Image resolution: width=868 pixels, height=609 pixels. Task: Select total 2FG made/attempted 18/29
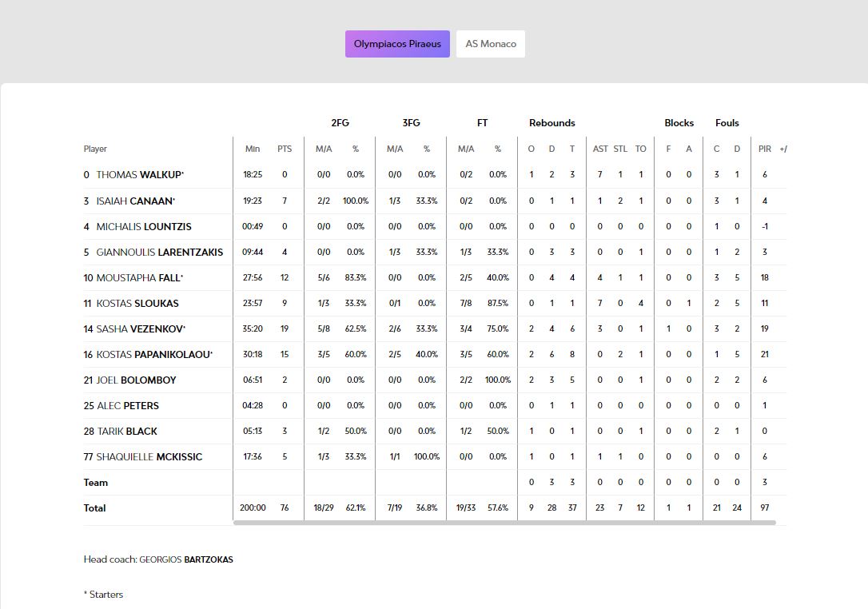[324, 507]
